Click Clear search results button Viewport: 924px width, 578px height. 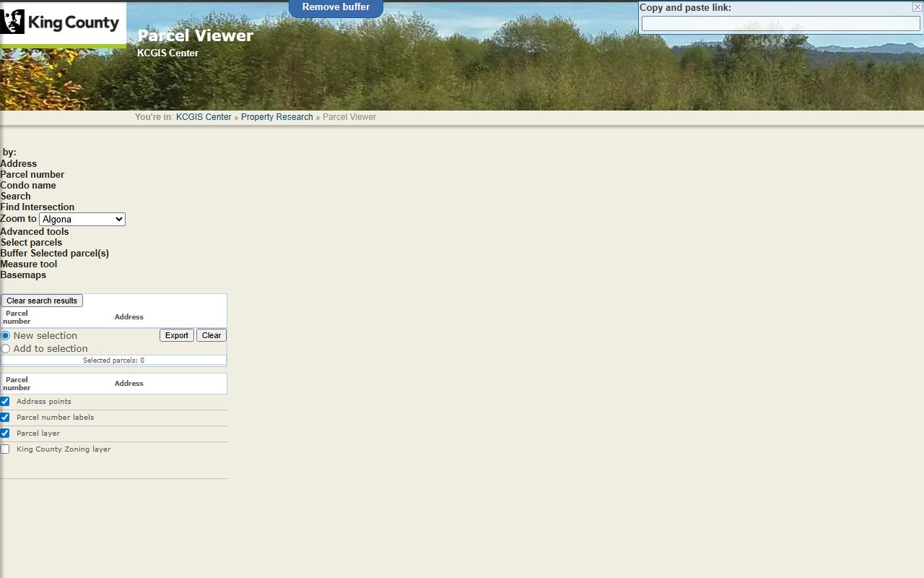click(x=42, y=301)
